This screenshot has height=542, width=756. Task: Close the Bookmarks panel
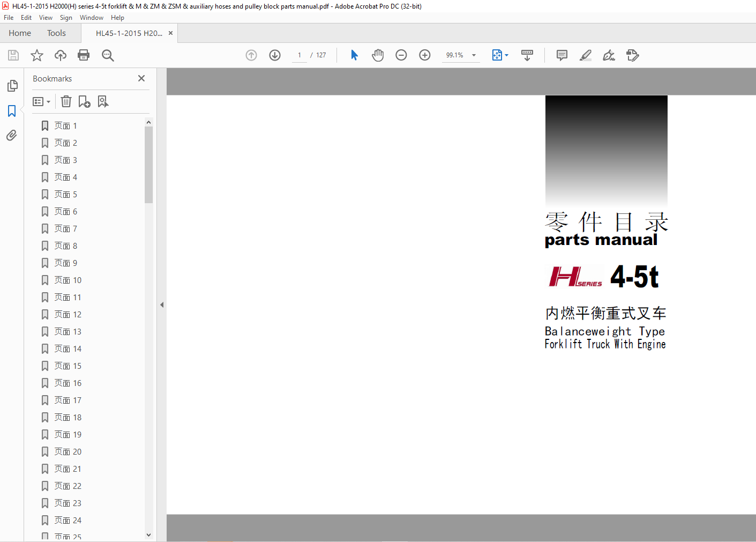[141, 78]
